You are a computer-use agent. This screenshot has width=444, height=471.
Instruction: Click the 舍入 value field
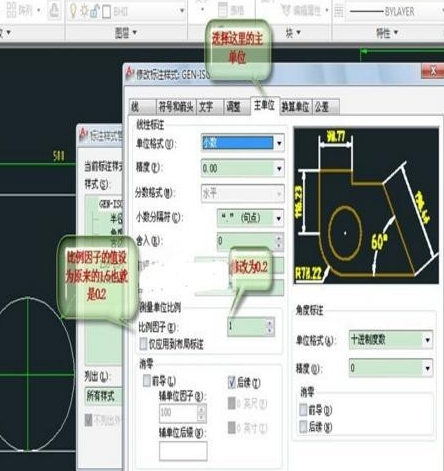click(246, 241)
